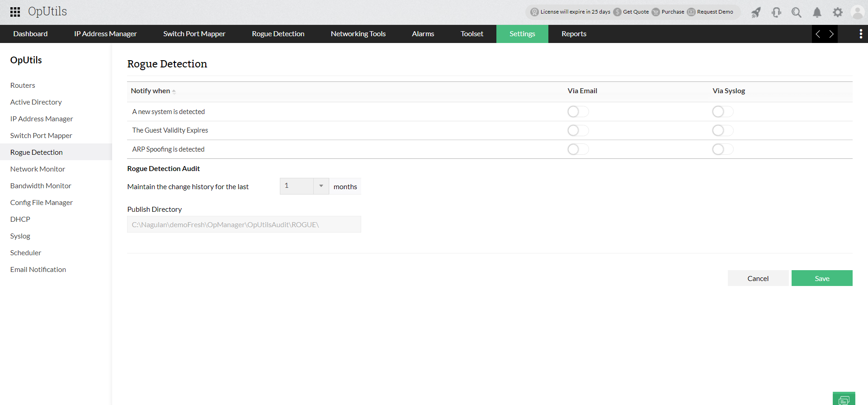Open the Alarms tab

[423, 34]
